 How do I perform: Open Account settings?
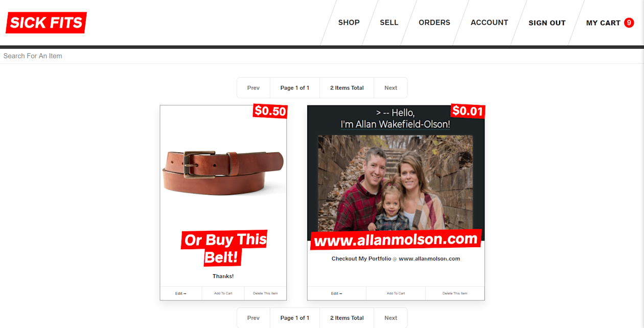click(x=490, y=23)
